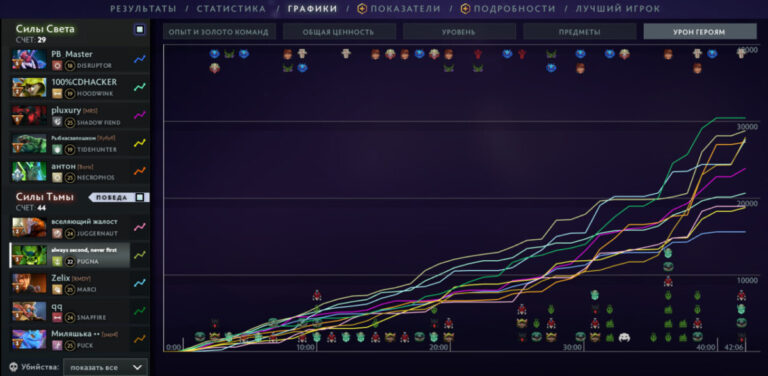Click the white skull icon near 33 minutes
Screen dimensions: 768x376
[624, 337]
